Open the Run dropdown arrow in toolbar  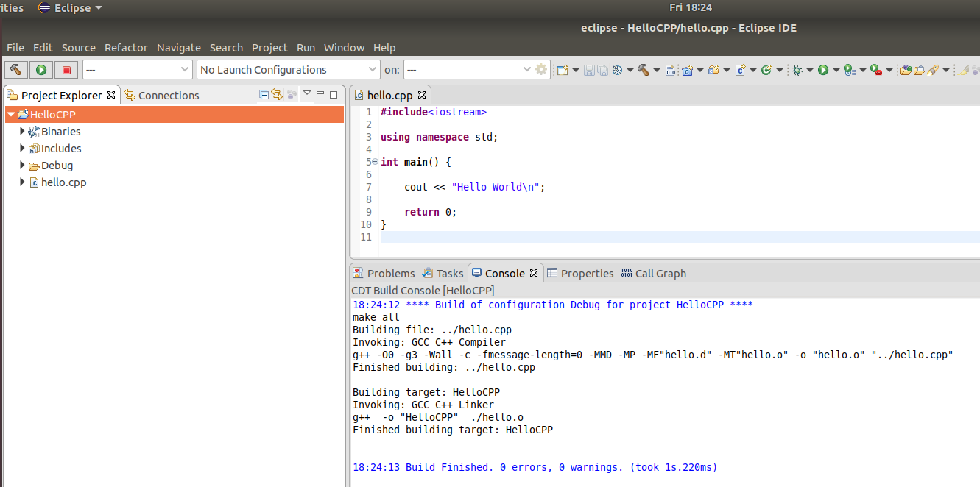pyautogui.click(x=836, y=70)
